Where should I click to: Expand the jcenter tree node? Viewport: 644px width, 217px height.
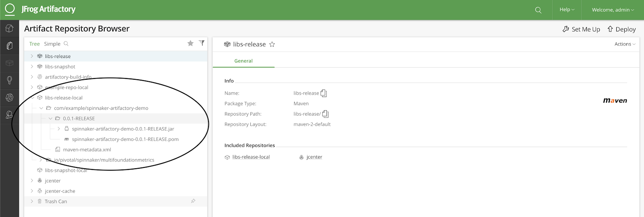(32, 181)
